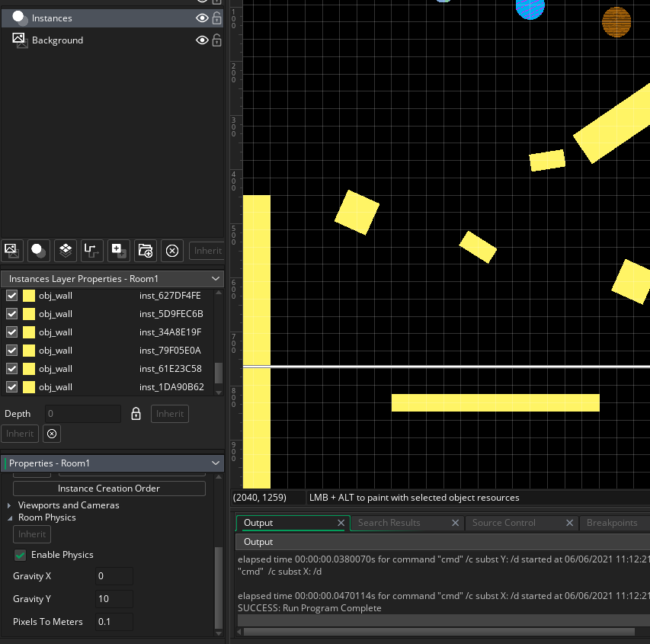Create a new instance layer
Screen dimensions: 650x644
39,251
